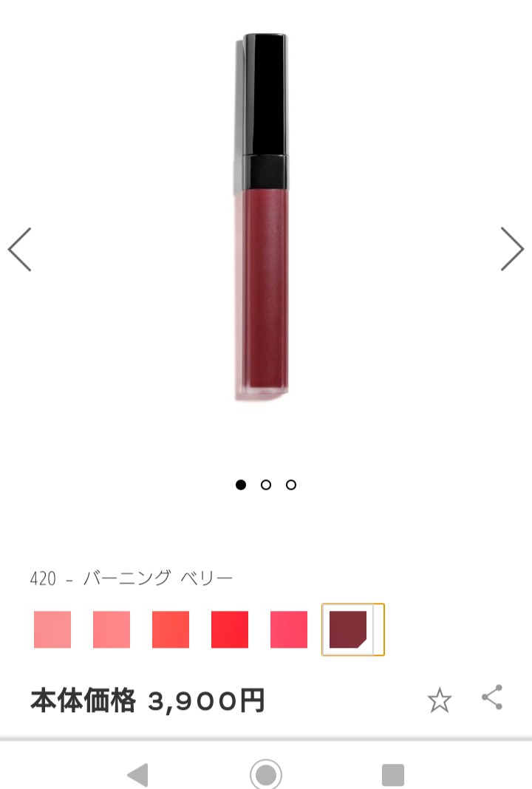Choose the fifth hot pink swatch

289,629
